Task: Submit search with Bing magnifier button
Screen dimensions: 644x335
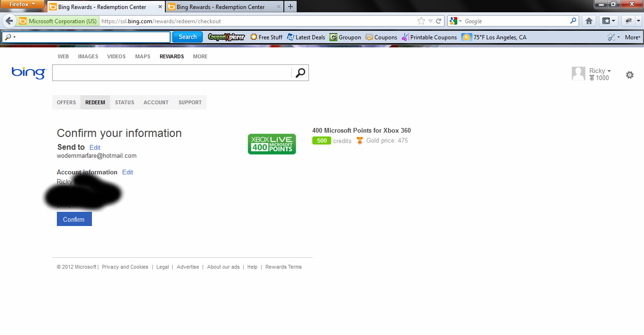Action: point(300,72)
